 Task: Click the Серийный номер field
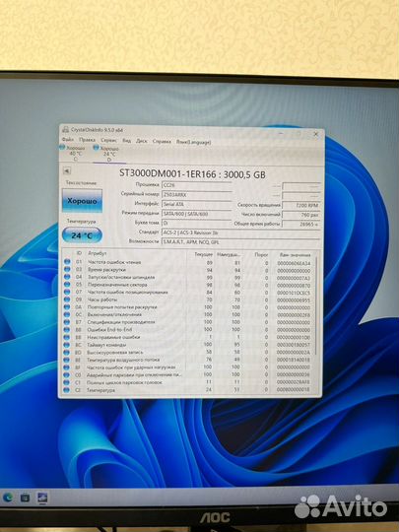[197, 195]
